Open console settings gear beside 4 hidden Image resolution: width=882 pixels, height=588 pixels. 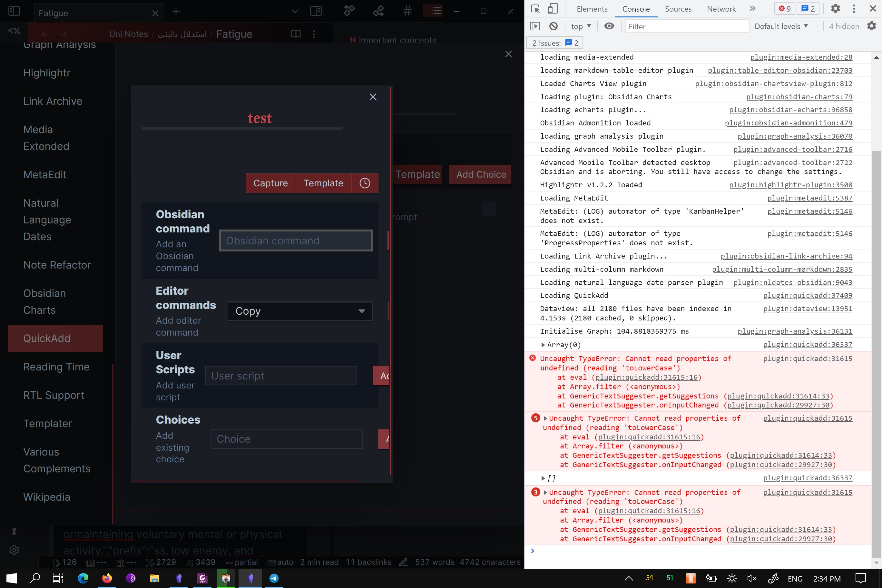872,26
